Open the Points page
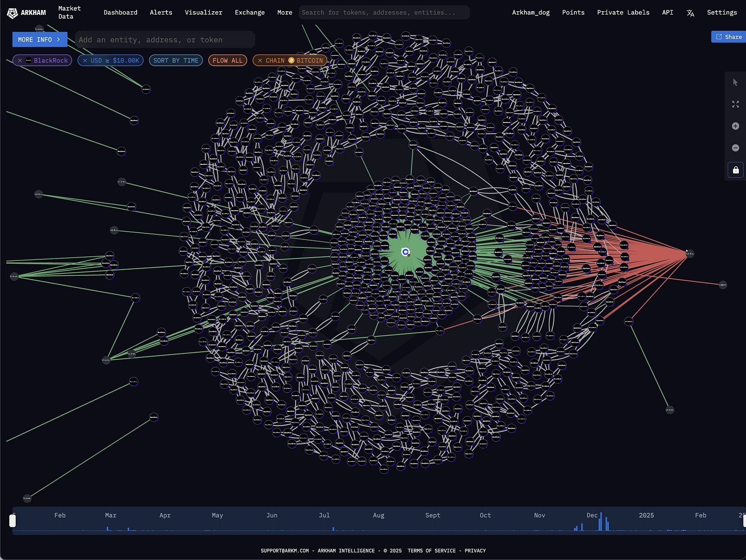746x560 pixels. point(573,13)
